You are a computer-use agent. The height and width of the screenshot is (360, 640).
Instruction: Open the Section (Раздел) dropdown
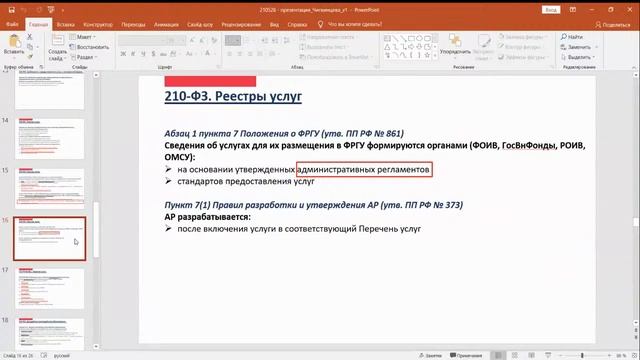(x=84, y=57)
